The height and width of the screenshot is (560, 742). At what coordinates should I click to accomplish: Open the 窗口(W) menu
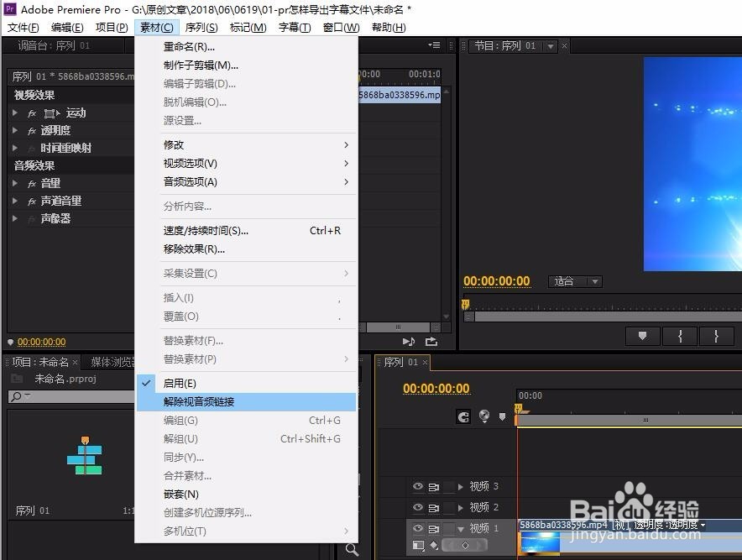(341, 28)
